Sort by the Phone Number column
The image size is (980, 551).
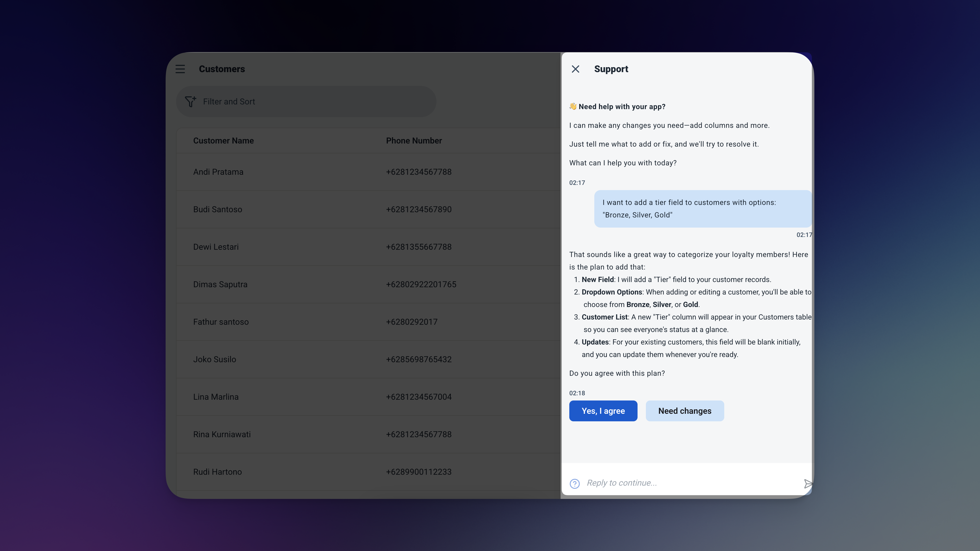tap(414, 140)
